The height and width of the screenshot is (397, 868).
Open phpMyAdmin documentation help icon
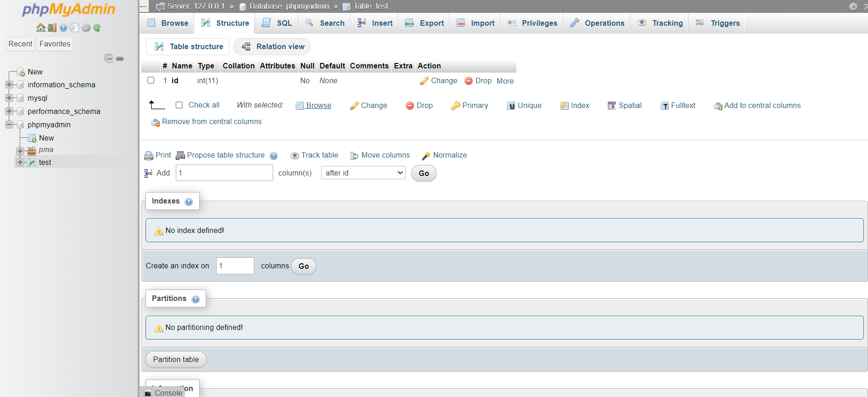point(63,28)
